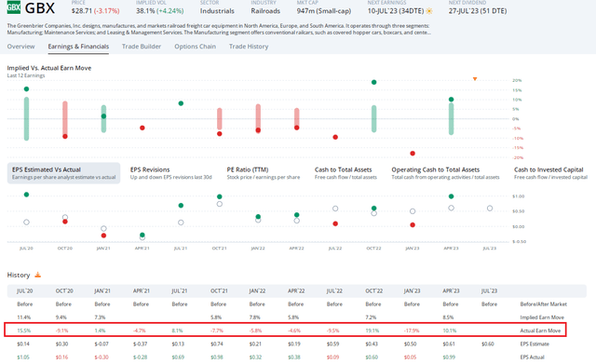
Task: Click the $1.05 EPS actual cell
Action: [x=23, y=357]
